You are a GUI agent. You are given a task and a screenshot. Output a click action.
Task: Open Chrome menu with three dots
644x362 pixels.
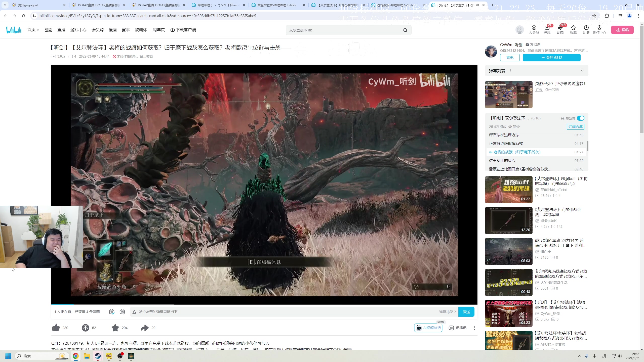pyautogui.click(x=638, y=16)
